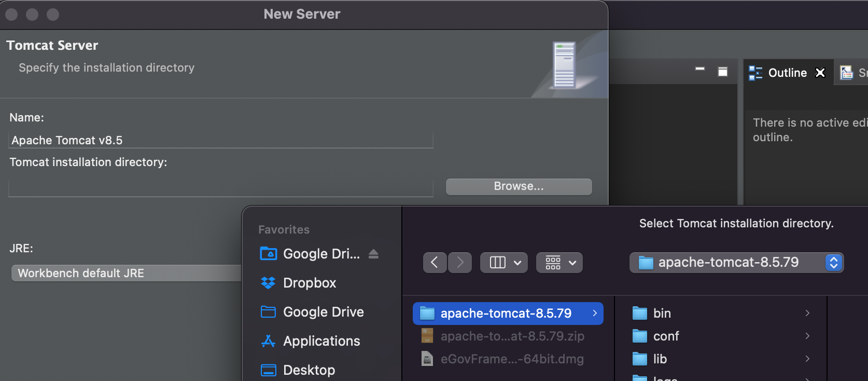Click the tab icon beside Outline
Screen dimensions: 868x381
point(846,73)
